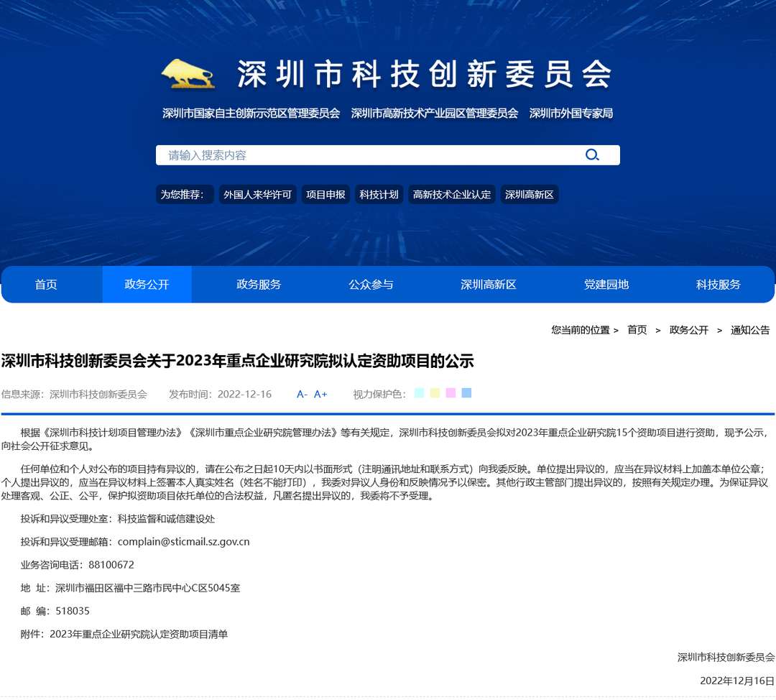The image size is (776, 700).
Task: Select light blue eye-protection color
Action: coord(466,393)
